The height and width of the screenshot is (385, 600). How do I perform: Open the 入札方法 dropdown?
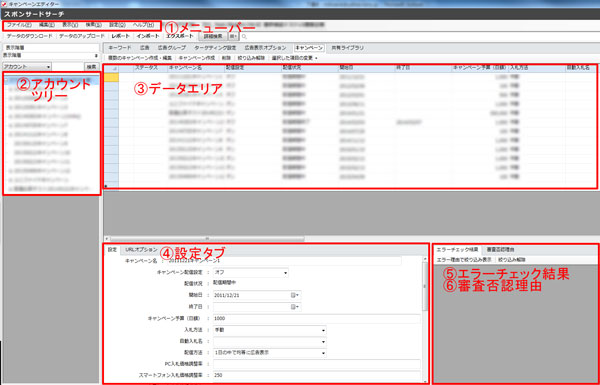click(x=270, y=330)
